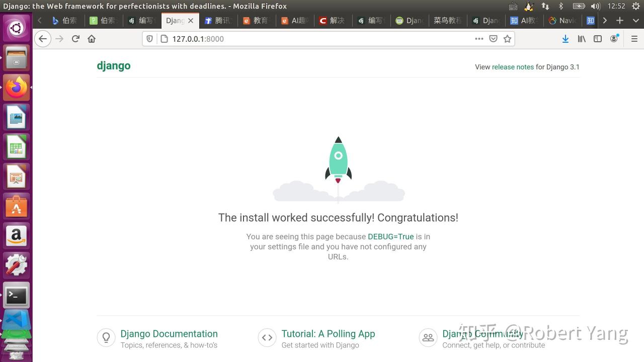Screen dimensions: 644x362
Task: Launch LibreOffice Impress from the dock
Action: click(x=16, y=176)
